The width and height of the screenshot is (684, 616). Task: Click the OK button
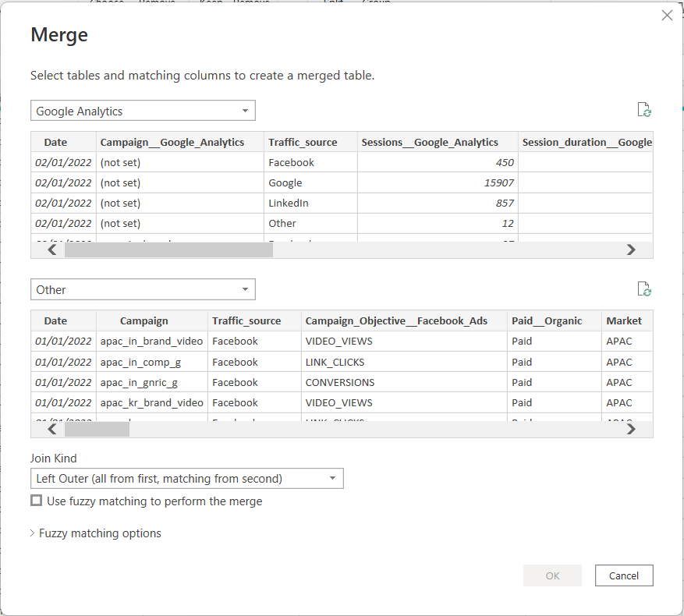552,575
